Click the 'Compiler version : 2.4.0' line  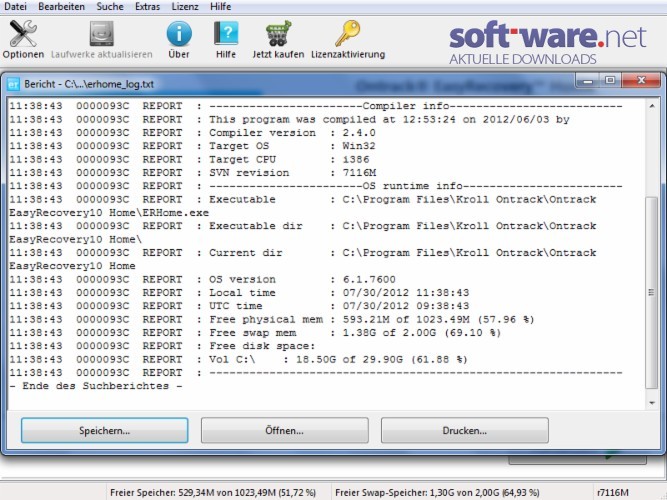192,133
